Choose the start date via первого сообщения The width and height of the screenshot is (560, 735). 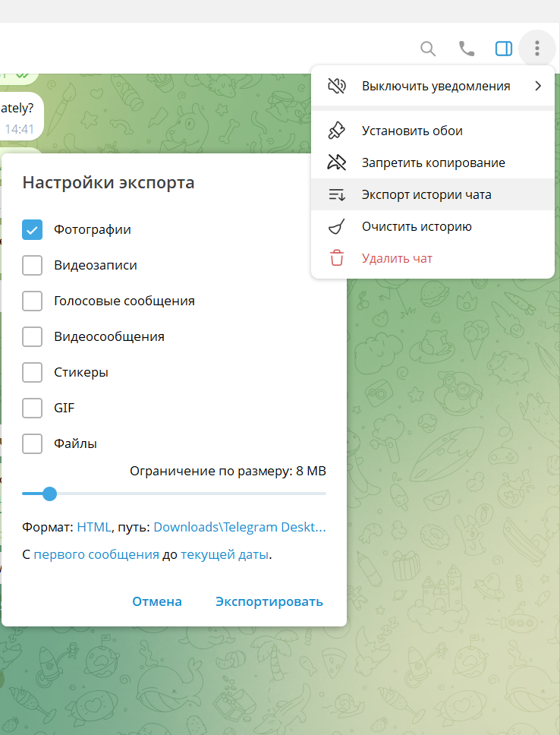pos(96,554)
